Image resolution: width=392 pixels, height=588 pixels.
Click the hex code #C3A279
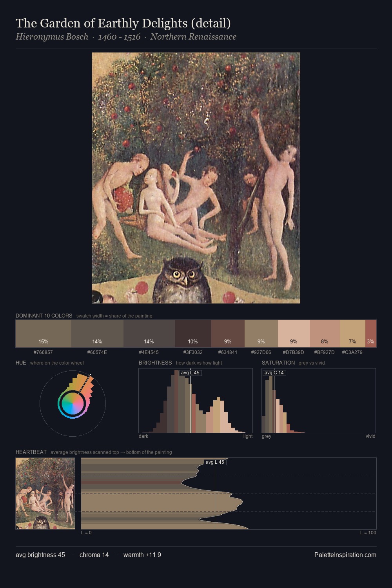pyautogui.click(x=352, y=352)
